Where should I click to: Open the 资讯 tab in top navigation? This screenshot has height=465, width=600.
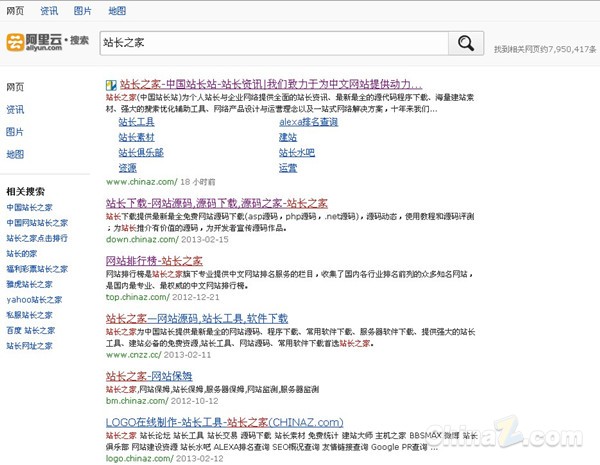(x=49, y=11)
